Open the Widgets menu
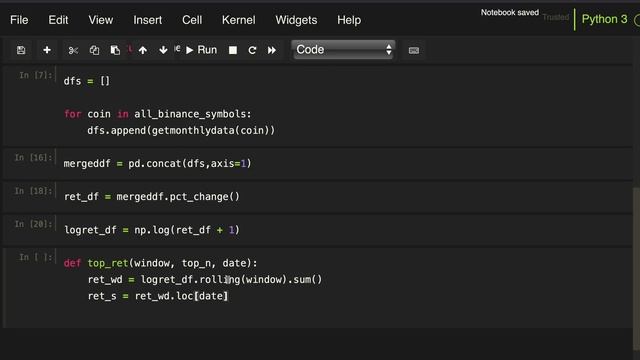This screenshot has height=360, width=640. point(296,20)
